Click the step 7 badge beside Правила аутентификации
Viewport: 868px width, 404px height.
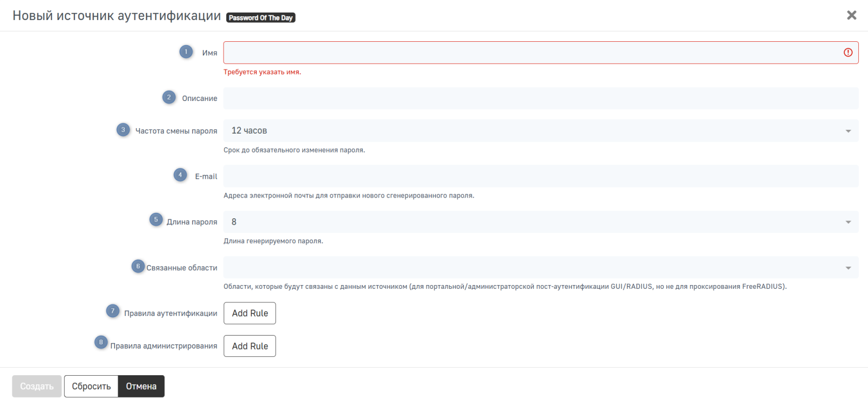112,311
